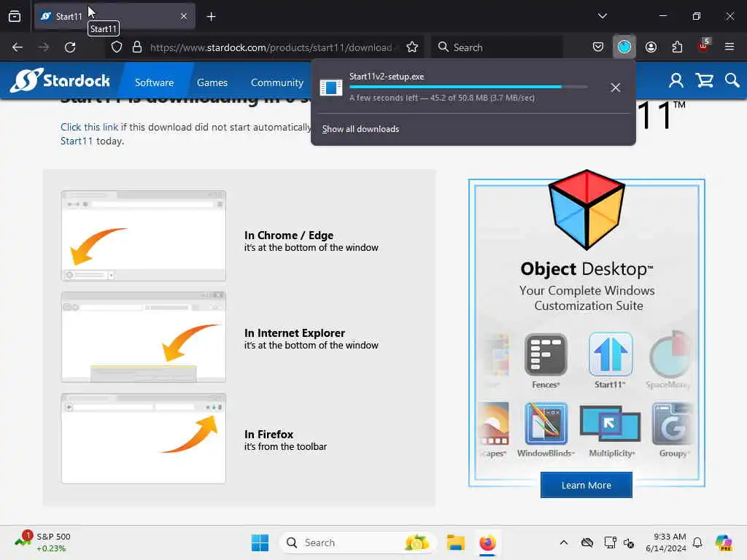Open the clock showing 9:33 AM

(665, 542)
